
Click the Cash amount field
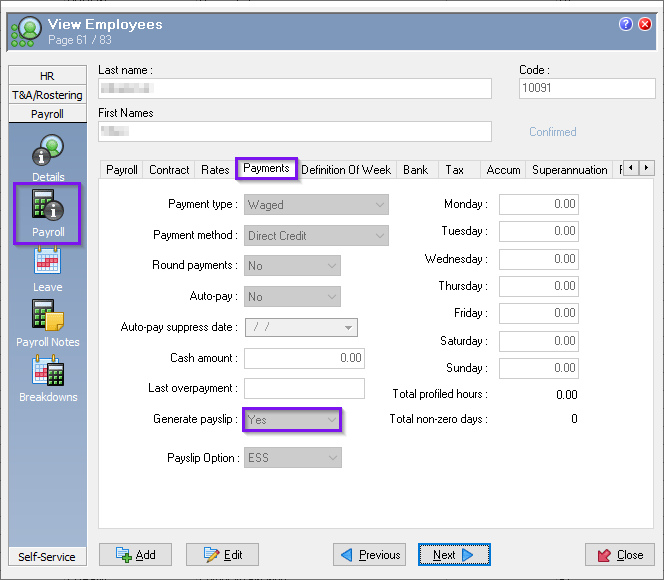click(x=304, y=358)
